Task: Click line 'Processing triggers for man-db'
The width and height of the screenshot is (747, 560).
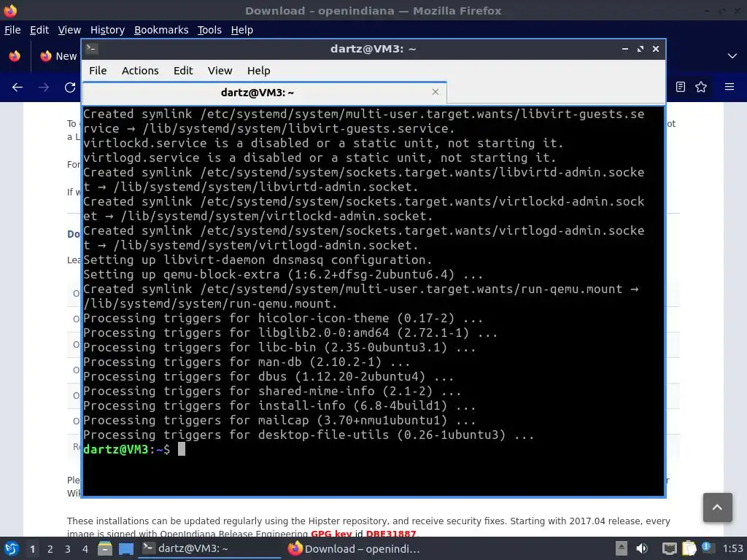Action: click(247, 362)
